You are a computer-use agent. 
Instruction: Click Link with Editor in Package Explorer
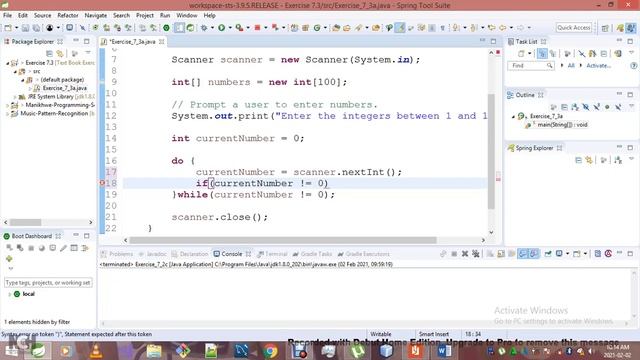(x=60, y=53)
